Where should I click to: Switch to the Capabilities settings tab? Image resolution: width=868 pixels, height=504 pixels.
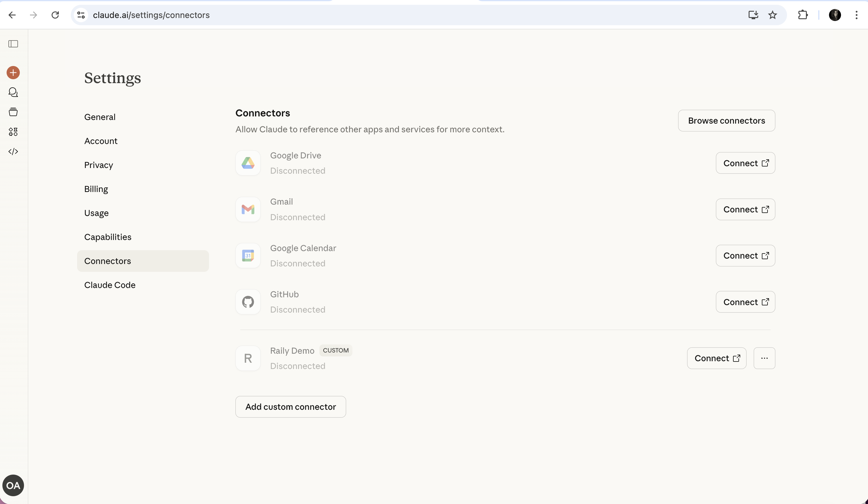pos(107,237)
